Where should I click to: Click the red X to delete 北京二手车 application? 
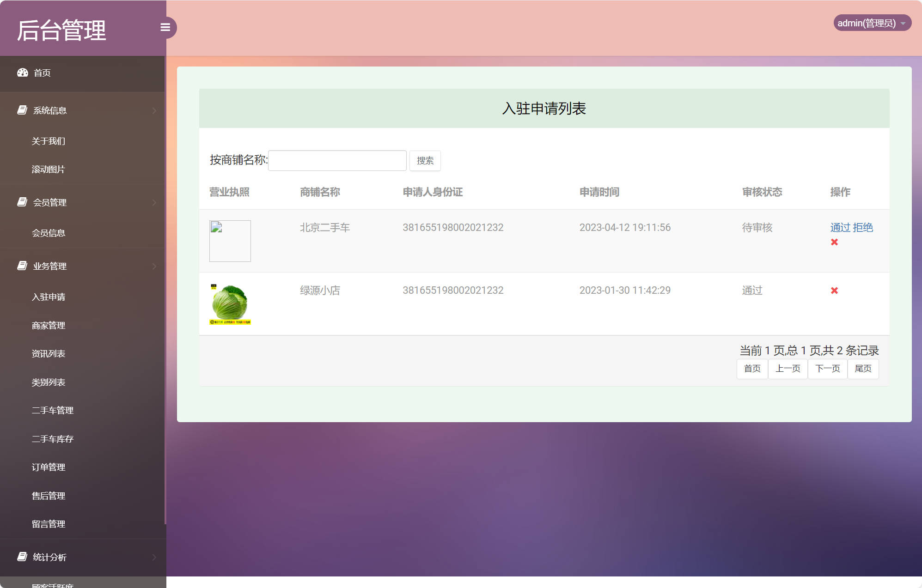(835, 242)
